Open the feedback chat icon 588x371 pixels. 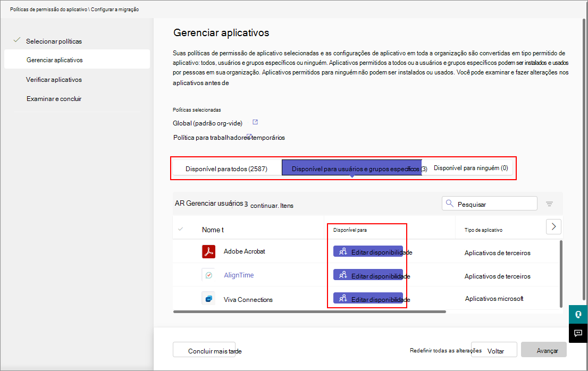pyautogui.click(x=578, y=333)
